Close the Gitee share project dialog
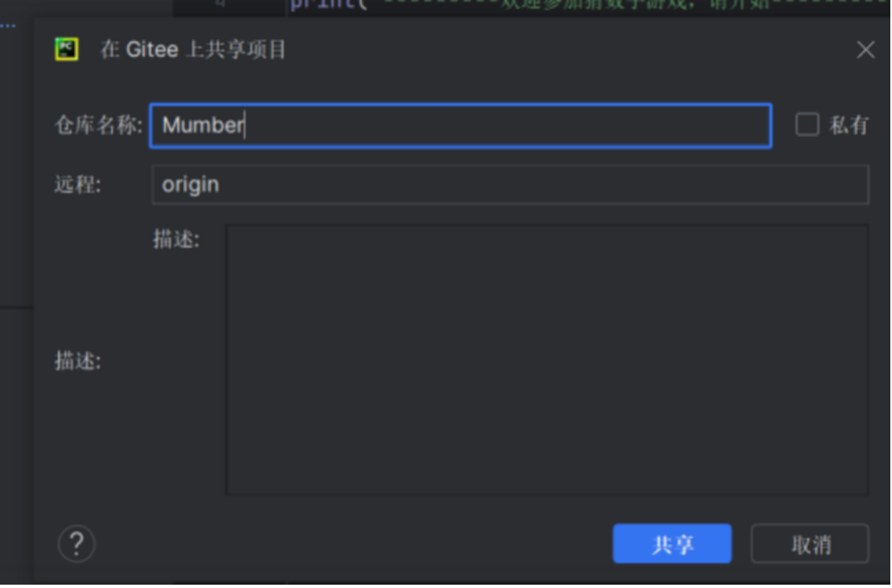Viewport: 892px width, 588px height. (865, 50)
